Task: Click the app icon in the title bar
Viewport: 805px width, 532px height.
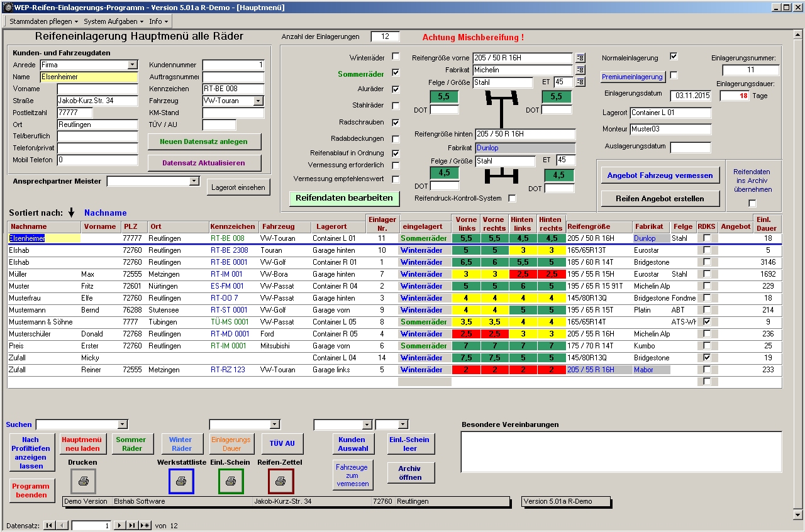Action: click(x=8, y=8)
